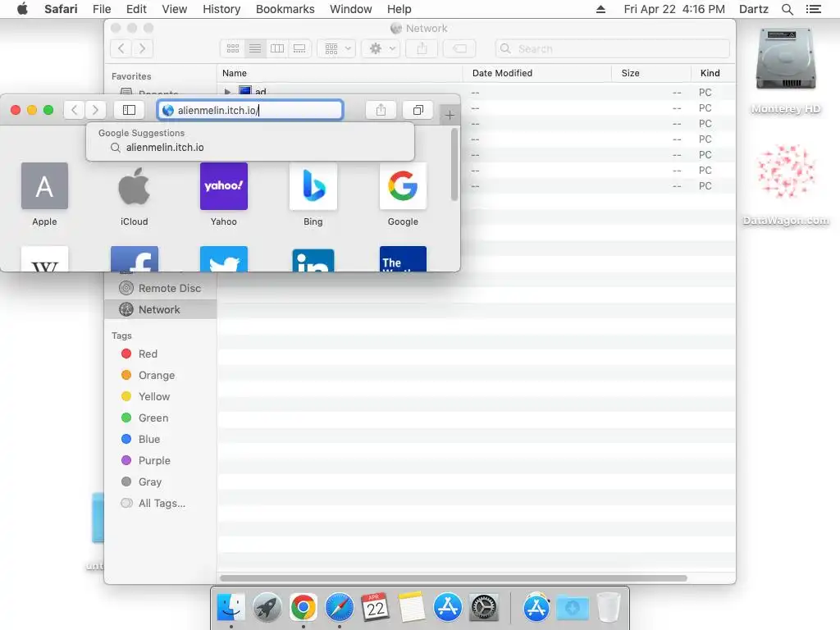The height and width of the screenshot is (630, 840).
Task: Open the Yahoo favorite tile
Action: coord(223,194)
